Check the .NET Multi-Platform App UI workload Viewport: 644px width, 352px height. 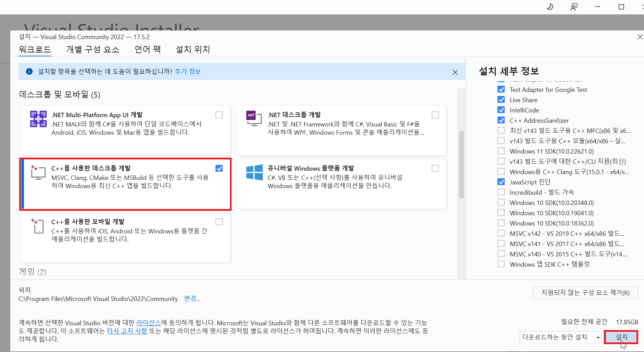click(219, 115)
